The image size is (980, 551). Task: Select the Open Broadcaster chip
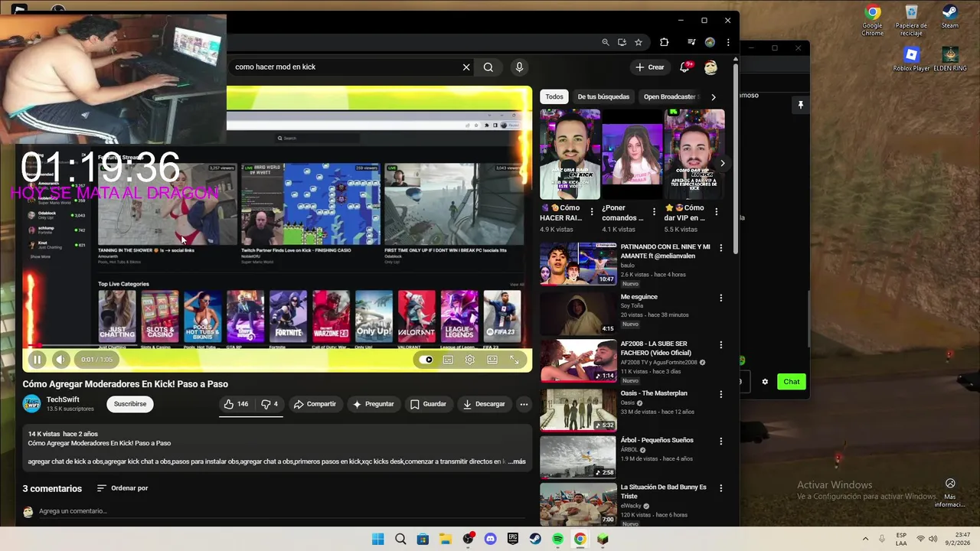[670, 96]
